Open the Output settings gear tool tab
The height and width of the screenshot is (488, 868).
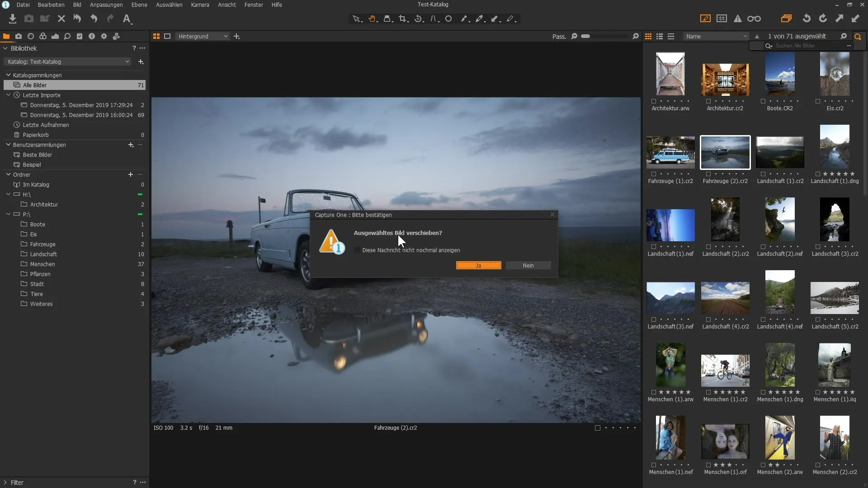[104, 36]
